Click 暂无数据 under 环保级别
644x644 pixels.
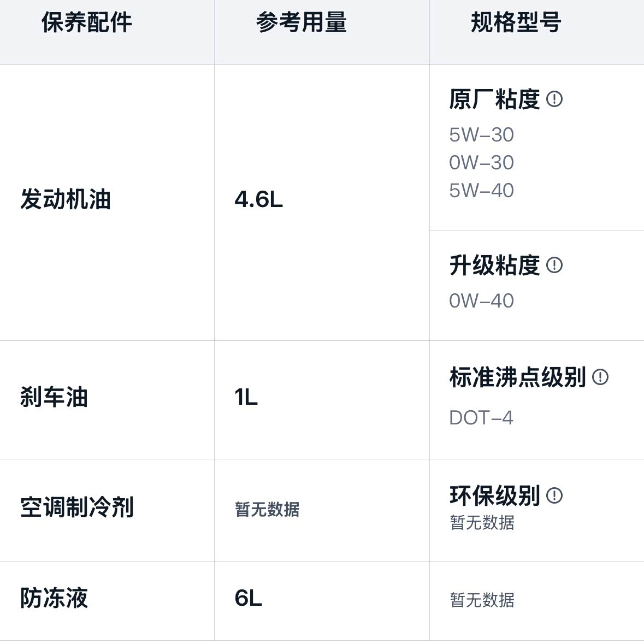(x=482, y=523)
